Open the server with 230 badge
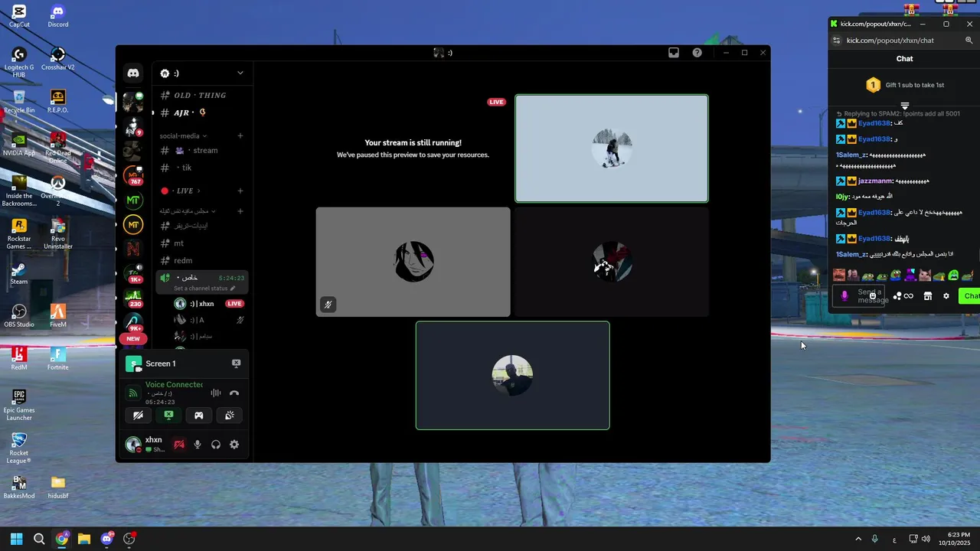The width and height of the screenshot is (980, 551). pos(133,297)
